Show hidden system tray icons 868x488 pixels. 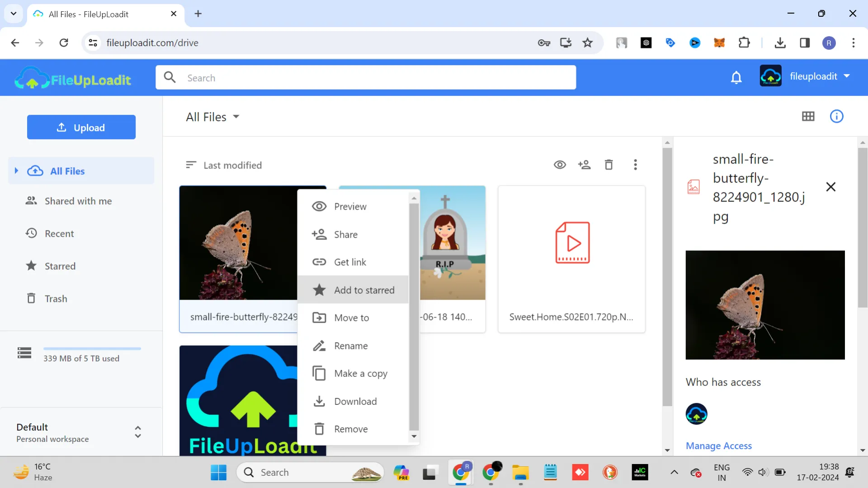tap(674, 473)
